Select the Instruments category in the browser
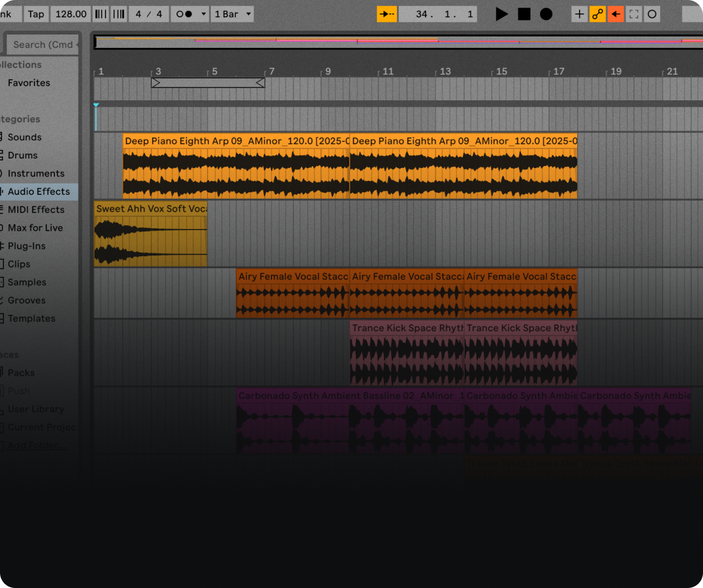This screenshot has height=588, width=703. 36,173
